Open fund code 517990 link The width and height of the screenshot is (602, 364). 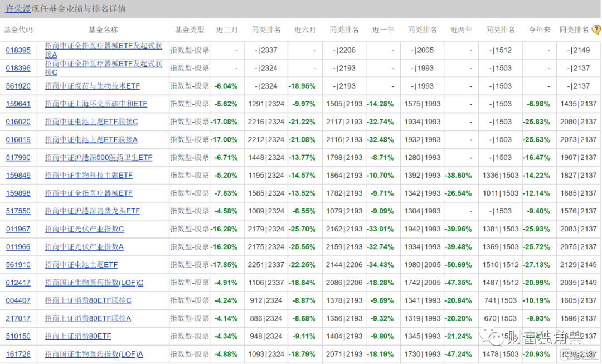pyautogui.click(x=18, y=157)
